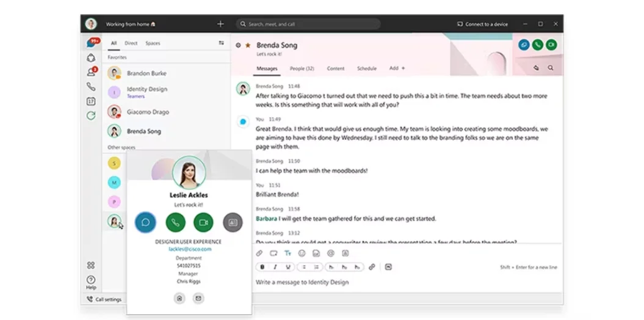Click mail icon at bottom of contact card
Image resolution: width=644 pixels, height=320 pixels.
pyautogui.click(x=198, y=298)
